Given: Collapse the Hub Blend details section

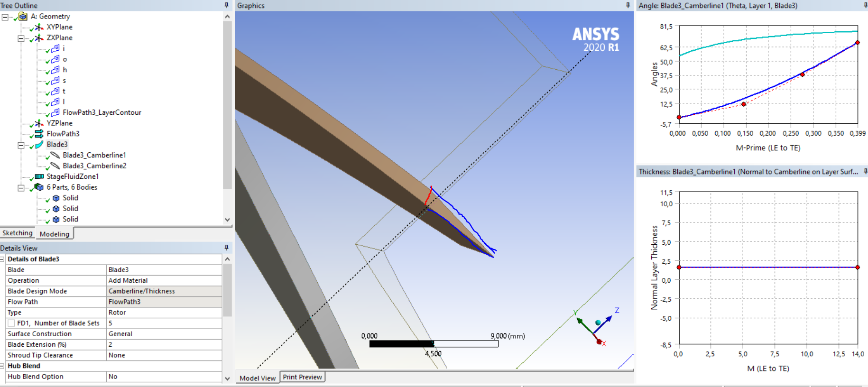Looking at the screenshot, I should pyautogui.click(x=2, y=366).
